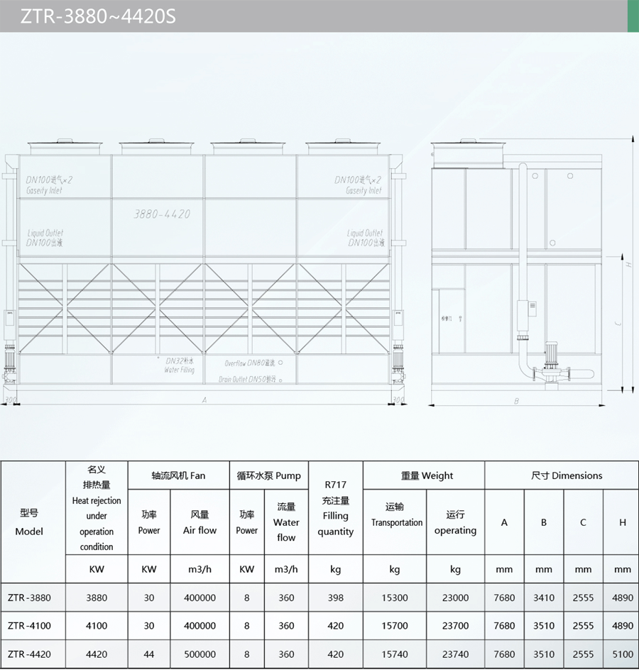The image size is (639, 672).
Task: Select the ZTR-3880 row label
Action: (x=29, y=597)
